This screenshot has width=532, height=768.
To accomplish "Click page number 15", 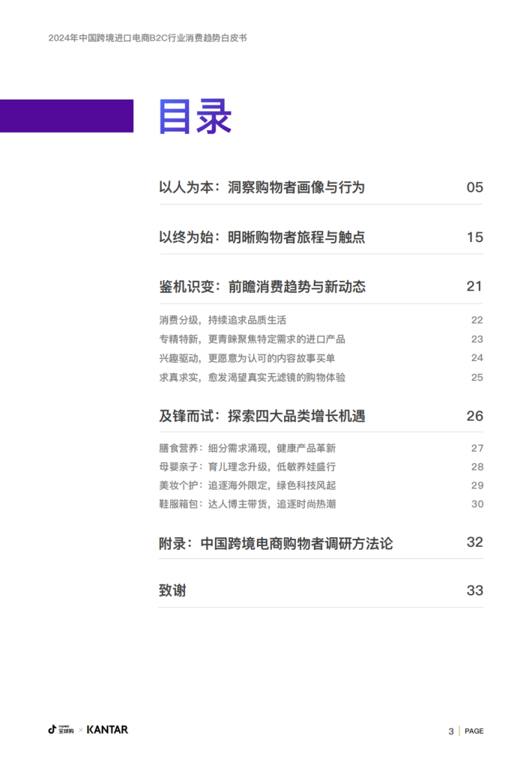I will [475, 237].
